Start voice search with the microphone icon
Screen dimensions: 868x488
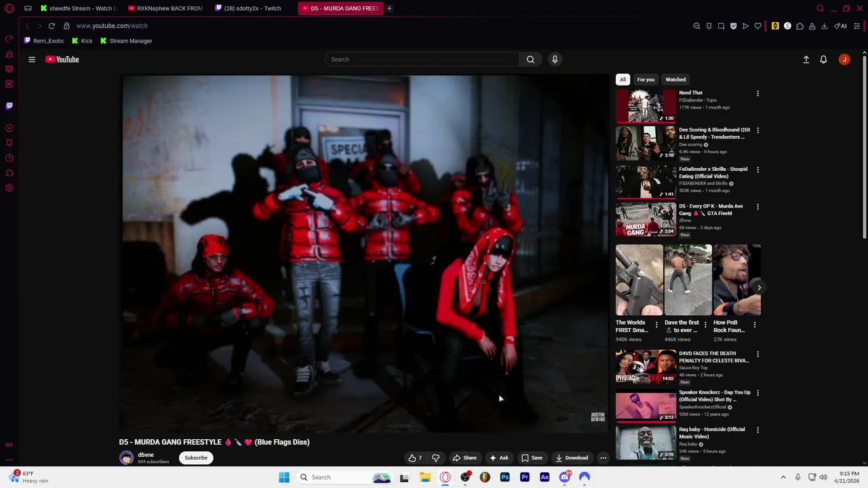click(555, 60)
